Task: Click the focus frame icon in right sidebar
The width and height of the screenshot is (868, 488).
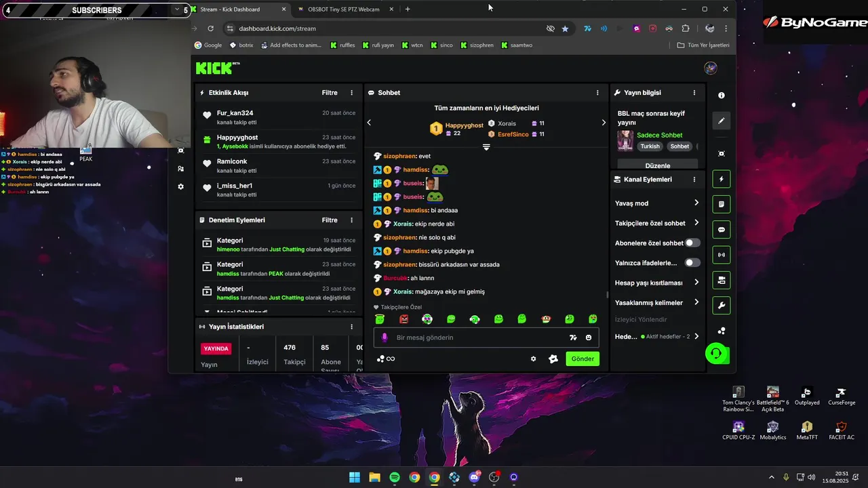Action: point(722,154)
